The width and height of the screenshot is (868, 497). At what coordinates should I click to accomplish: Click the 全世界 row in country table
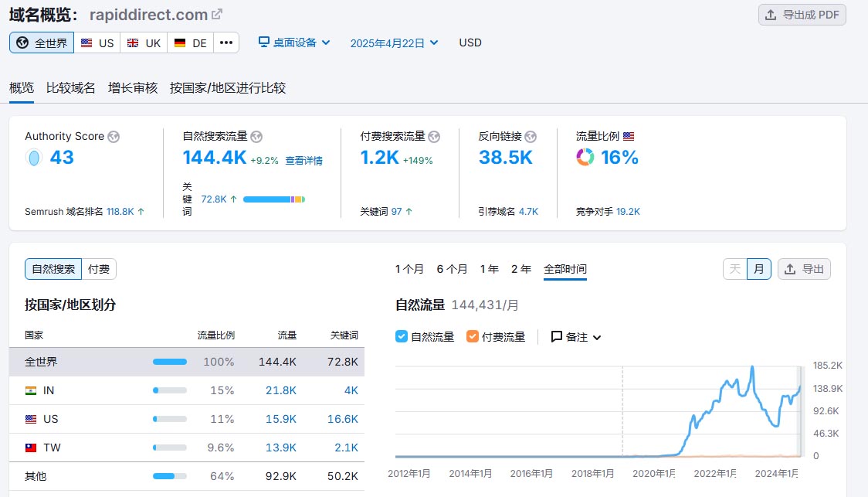187,363
